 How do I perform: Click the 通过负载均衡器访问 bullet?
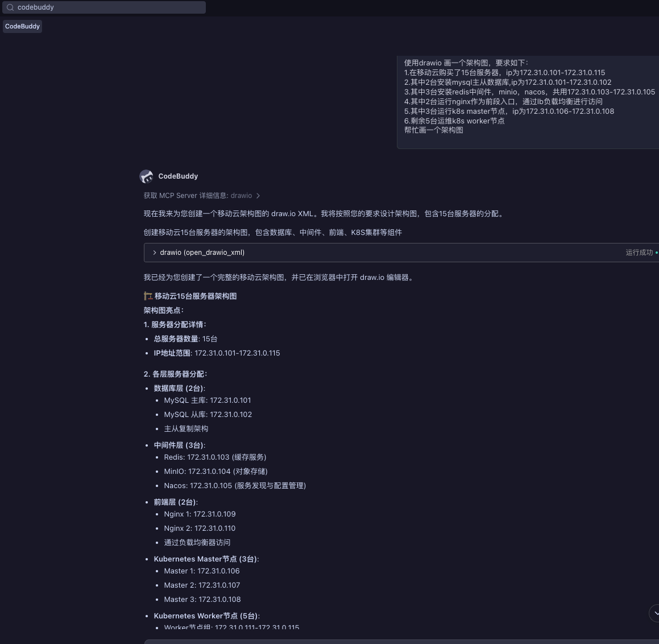(197, 543)
